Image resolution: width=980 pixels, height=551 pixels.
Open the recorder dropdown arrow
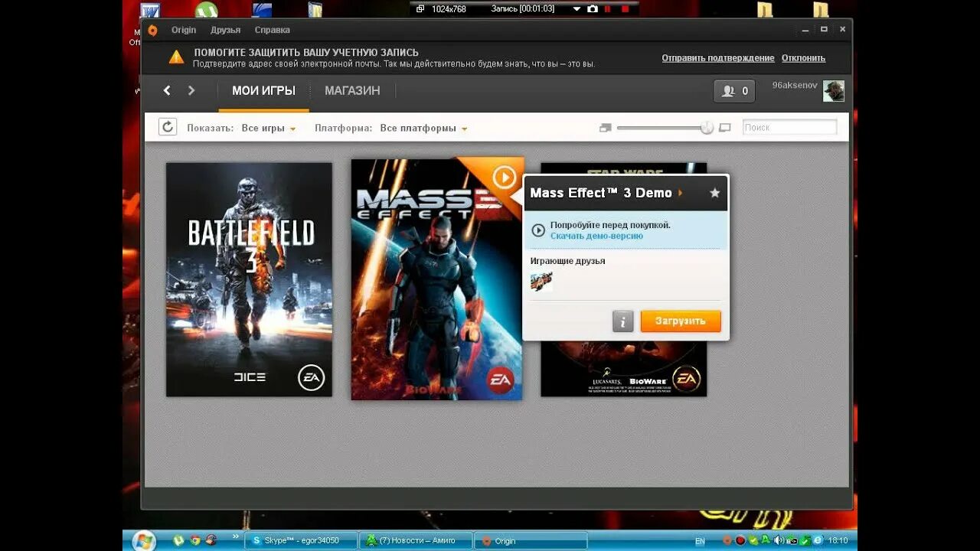[577, 9]
